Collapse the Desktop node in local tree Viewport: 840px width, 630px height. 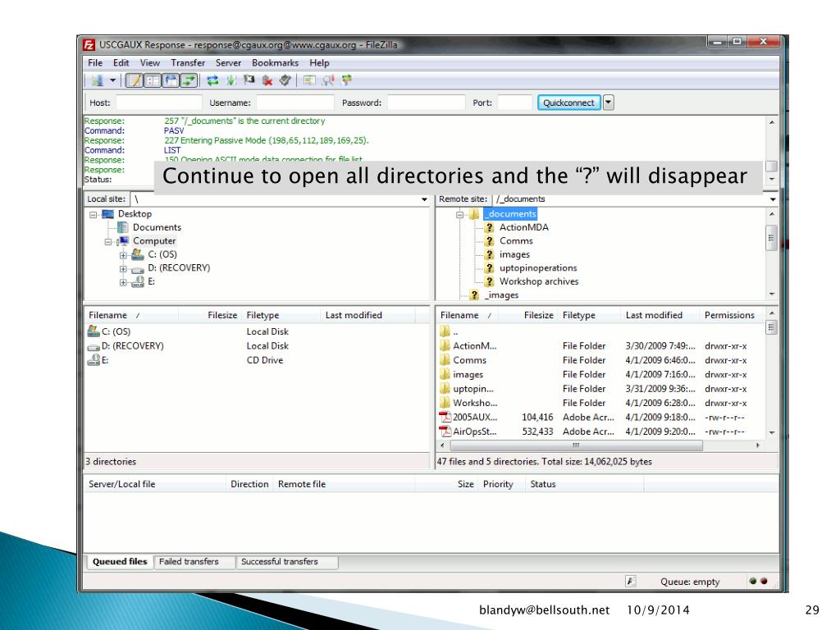pos(94,214)
